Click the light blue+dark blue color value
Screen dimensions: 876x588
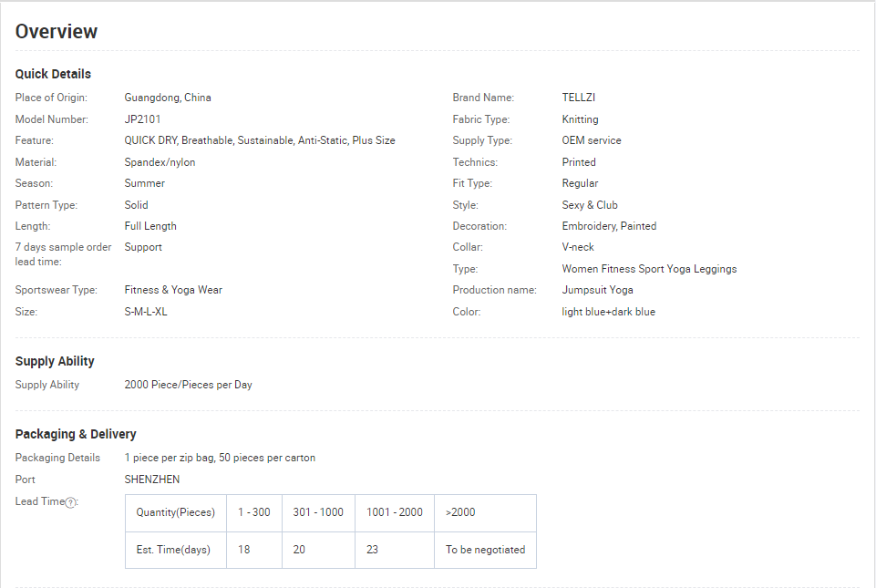click(608, 312)
